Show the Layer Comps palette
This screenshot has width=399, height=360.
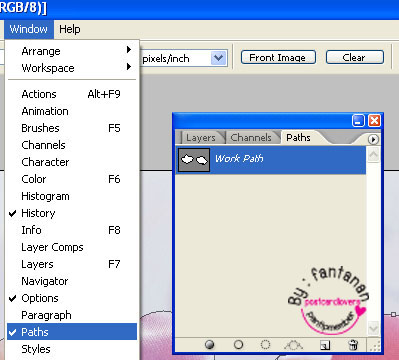click(72, 247)
